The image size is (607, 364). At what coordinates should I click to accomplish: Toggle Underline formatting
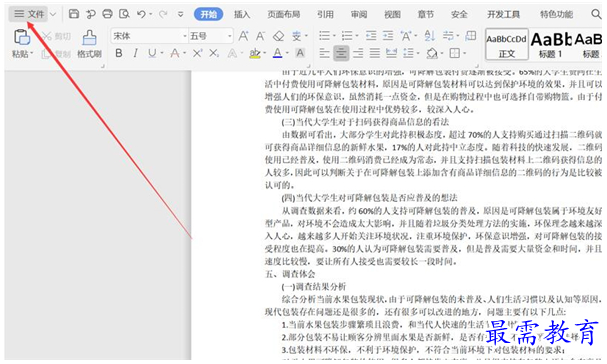coord(152,53)
